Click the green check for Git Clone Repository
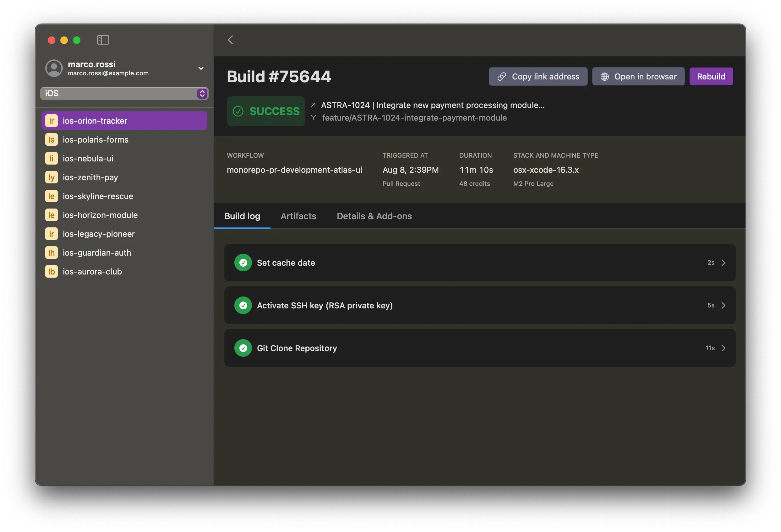The image size is (781, 532). pyautogui.click(x=243, y=348)
